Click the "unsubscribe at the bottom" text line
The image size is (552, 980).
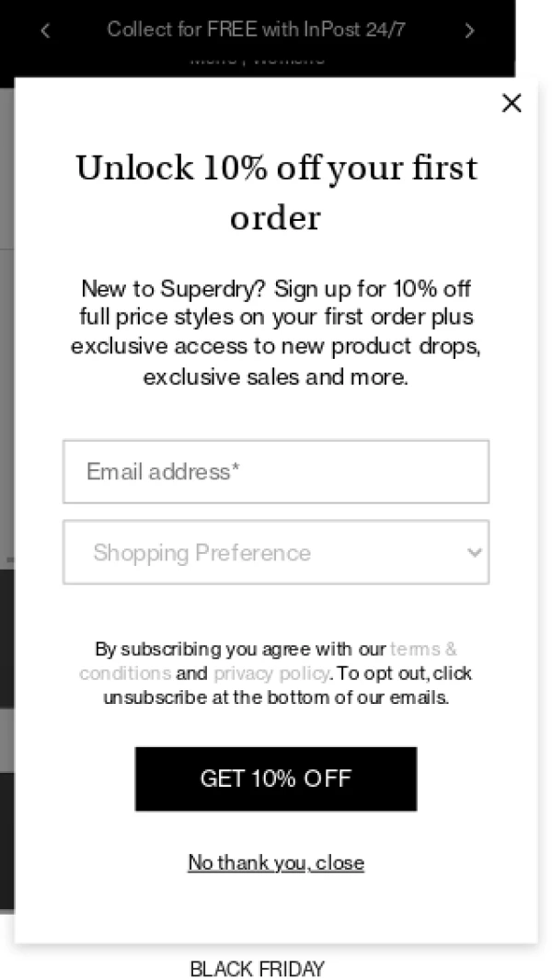pyautogui.click(x=276, y=698)
